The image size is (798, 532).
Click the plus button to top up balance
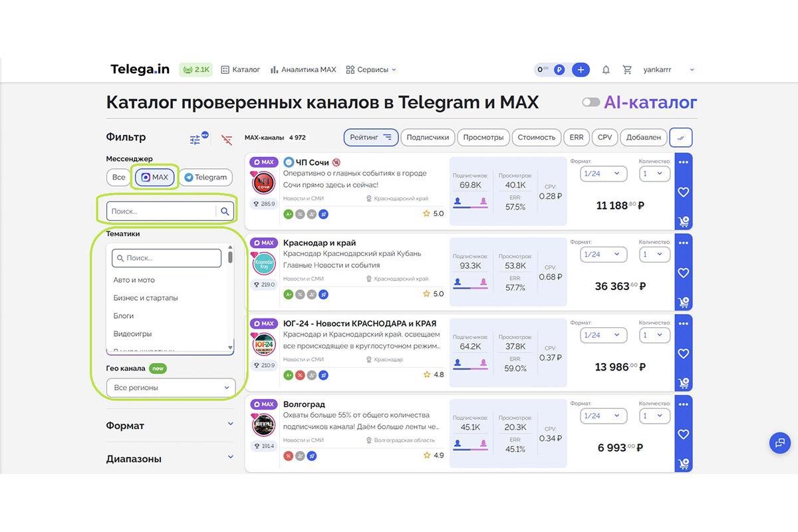tap(581, 69)
